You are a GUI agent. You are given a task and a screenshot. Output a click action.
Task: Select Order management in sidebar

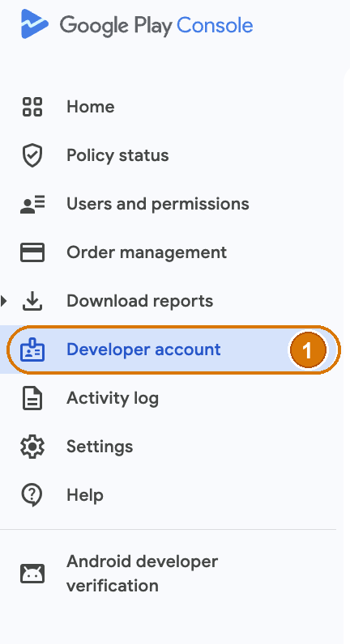coord(147,252)
